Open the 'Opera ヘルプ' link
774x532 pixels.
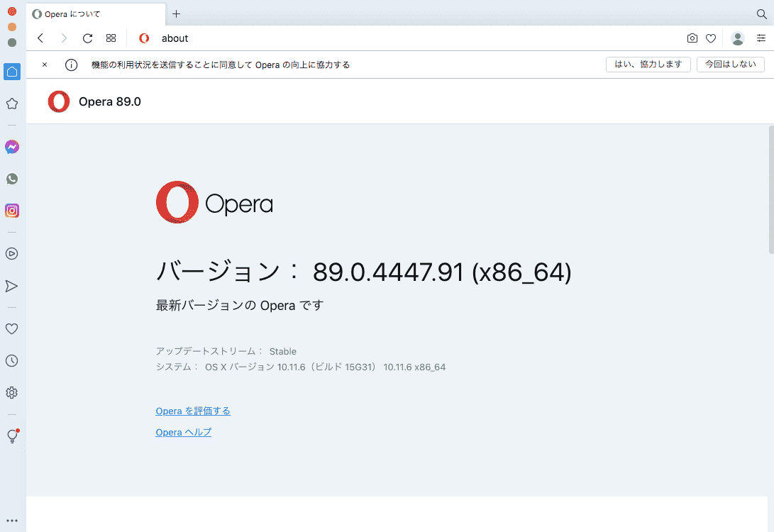point(184,432)
